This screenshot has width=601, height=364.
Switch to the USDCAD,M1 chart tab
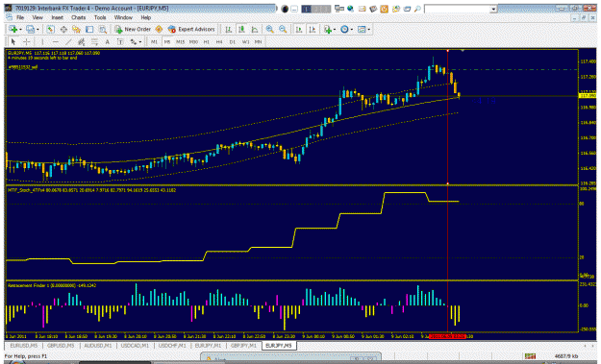pos(135,346)
